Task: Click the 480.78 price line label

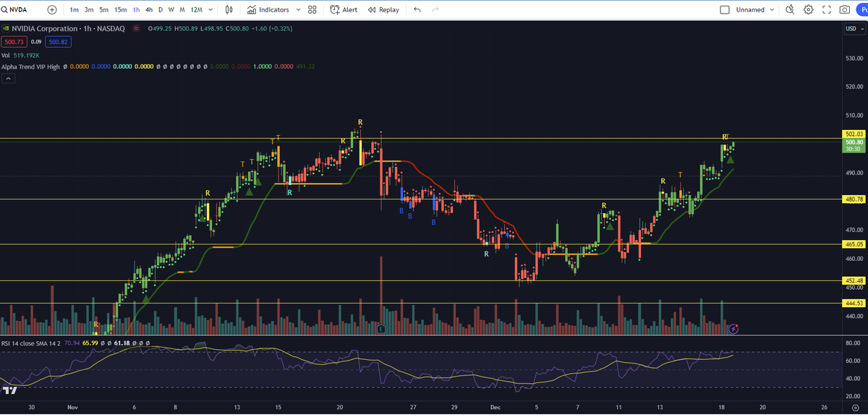Action: click(x=854, y=199)
